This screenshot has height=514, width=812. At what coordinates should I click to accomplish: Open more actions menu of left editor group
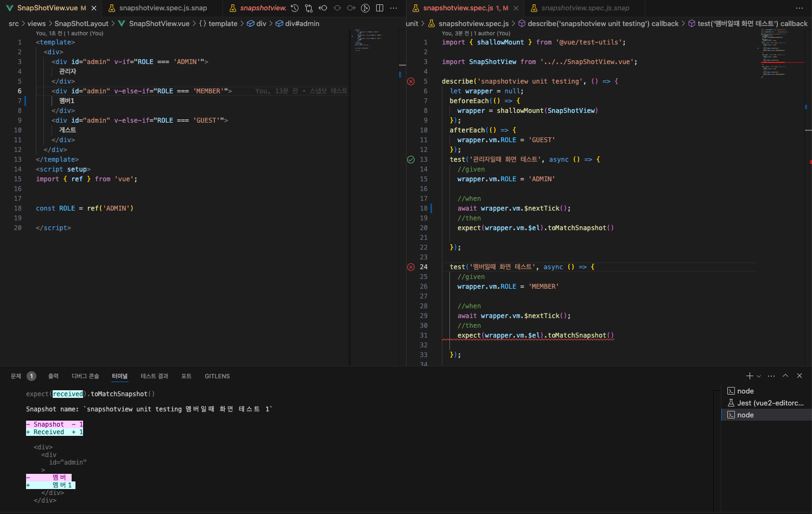pos(394,8)
